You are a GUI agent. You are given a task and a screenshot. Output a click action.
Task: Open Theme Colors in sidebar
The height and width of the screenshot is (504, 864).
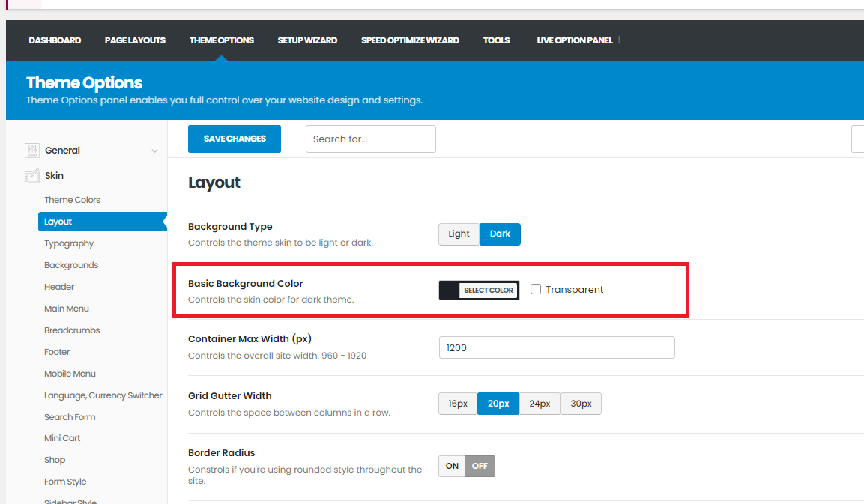(x=72, y=200)
